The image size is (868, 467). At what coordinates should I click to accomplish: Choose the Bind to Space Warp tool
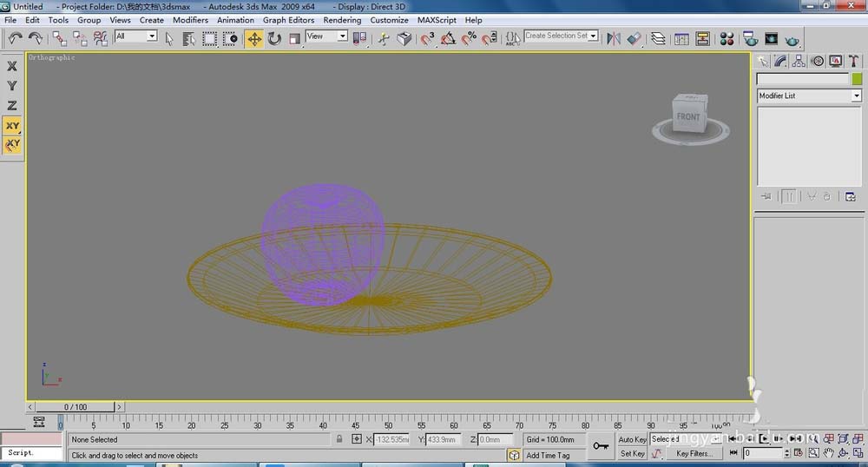tap(100, 38)
